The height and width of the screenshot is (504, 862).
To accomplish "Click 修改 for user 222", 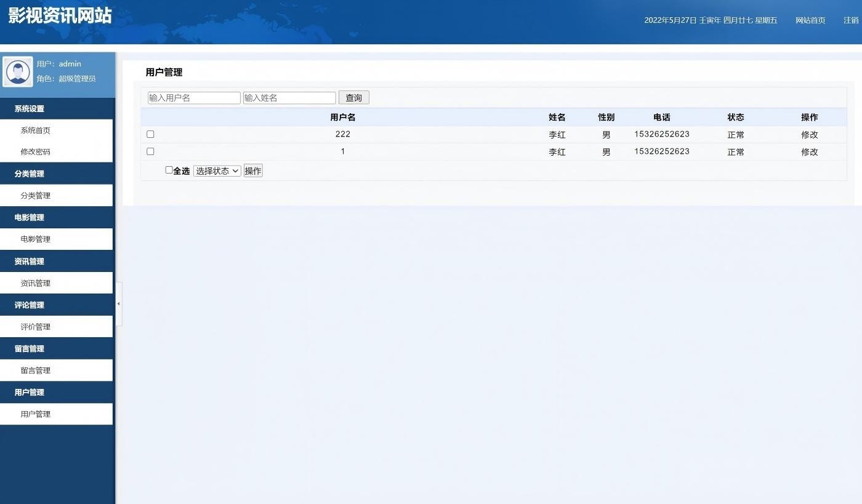I will click(810, 135).
